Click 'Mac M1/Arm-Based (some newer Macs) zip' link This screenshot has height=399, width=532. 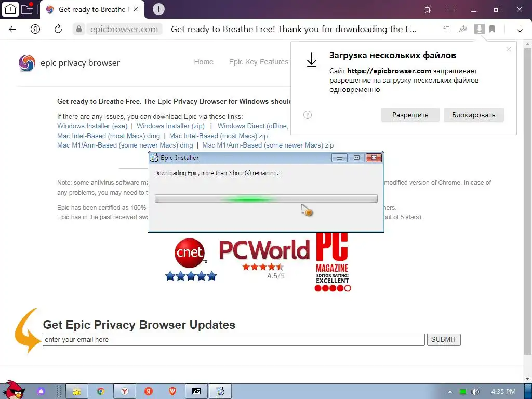pos(268,145)
